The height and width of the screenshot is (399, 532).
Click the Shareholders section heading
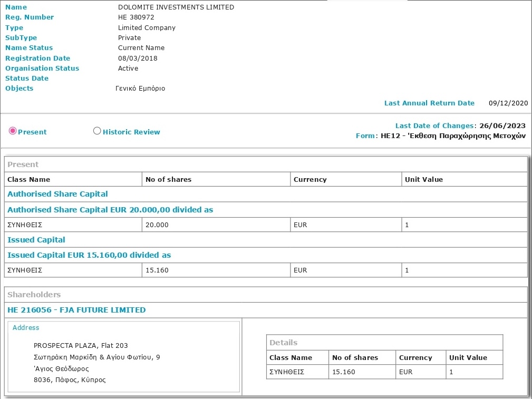tap(34, 295)
